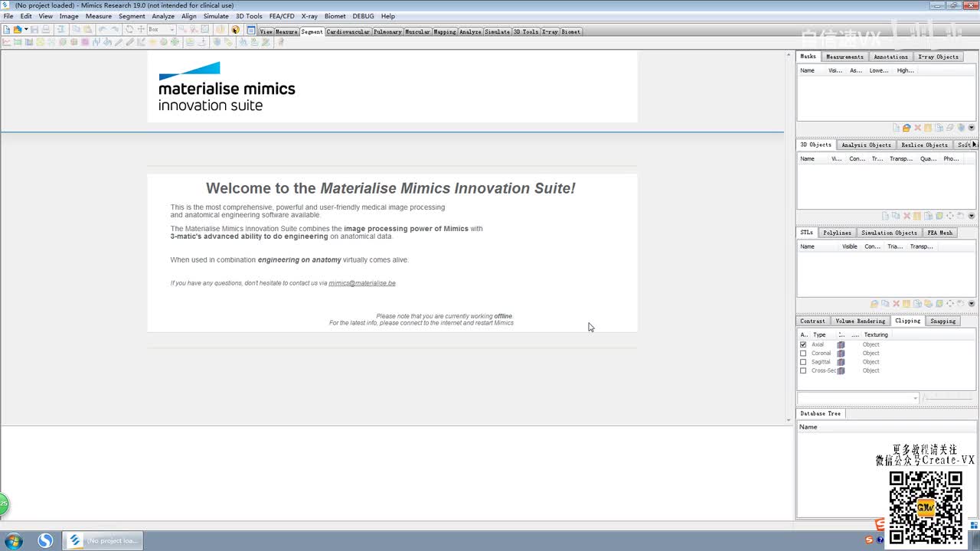
Task: Click the Axial clipping plane cube icon
Action: [x=841, y=345]
